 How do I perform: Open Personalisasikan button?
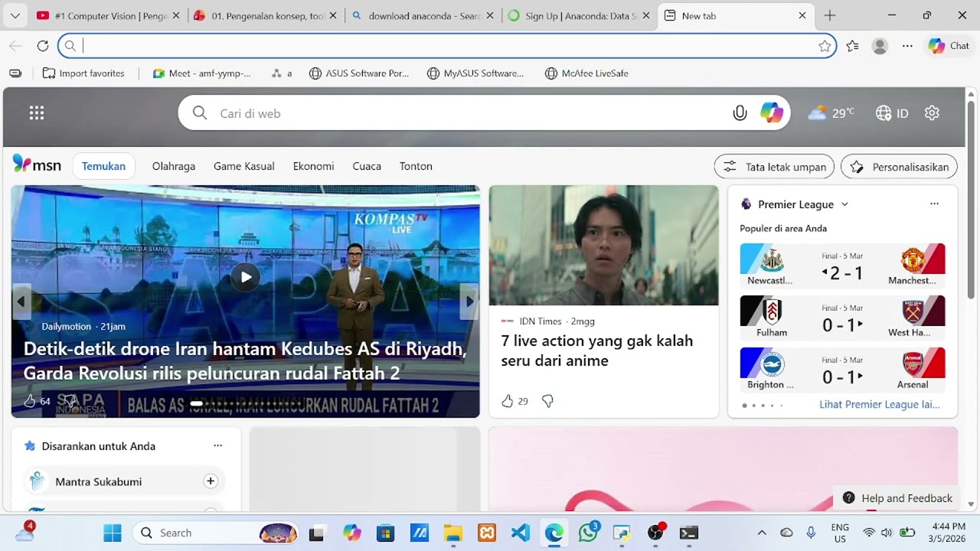(900, 167)
